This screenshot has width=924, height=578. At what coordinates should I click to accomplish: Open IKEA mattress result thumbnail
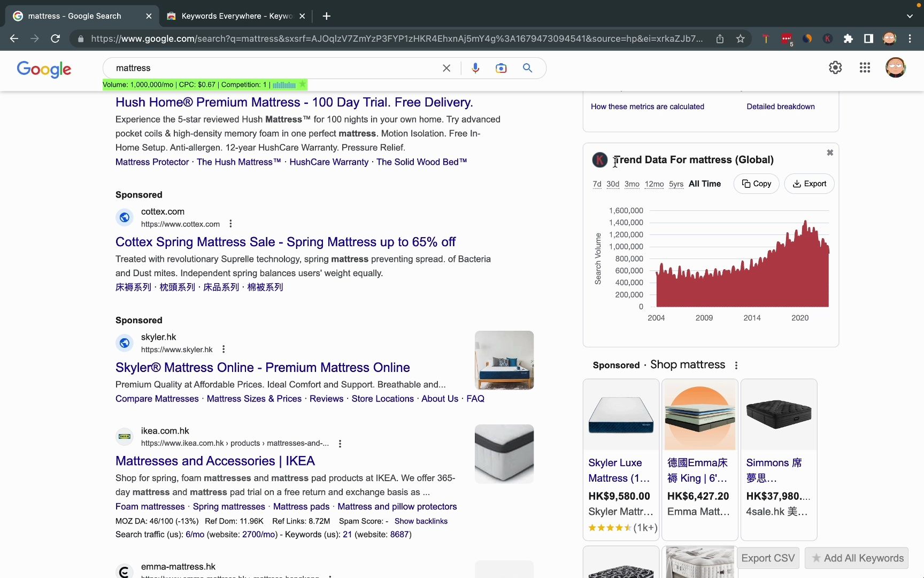(504, 454)
